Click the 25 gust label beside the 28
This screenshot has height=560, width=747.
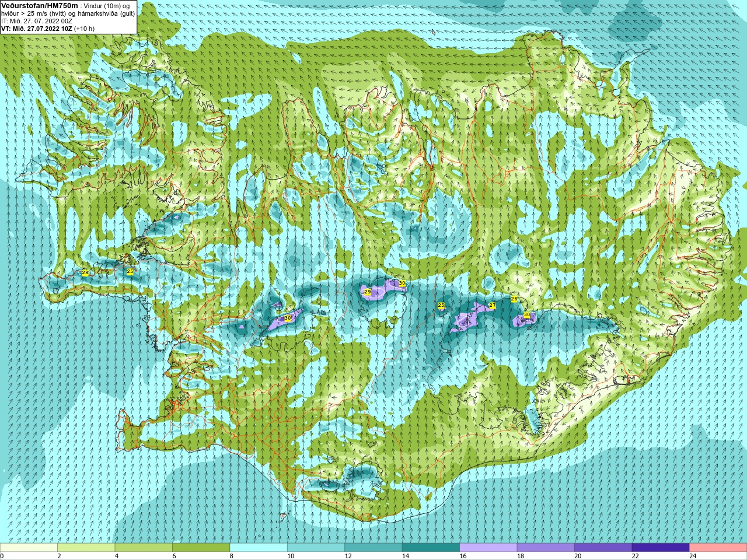point(130,271)
